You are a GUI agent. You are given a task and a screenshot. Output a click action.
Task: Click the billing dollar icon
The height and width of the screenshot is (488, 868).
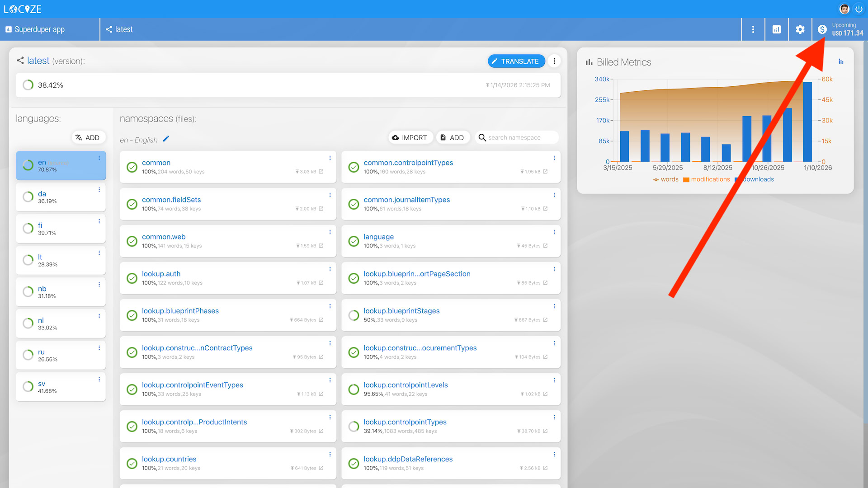pos(822,29)
